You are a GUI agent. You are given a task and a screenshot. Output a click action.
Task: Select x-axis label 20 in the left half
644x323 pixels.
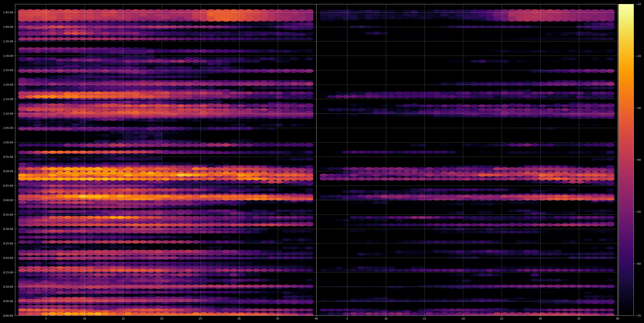[x=162, y=319]
